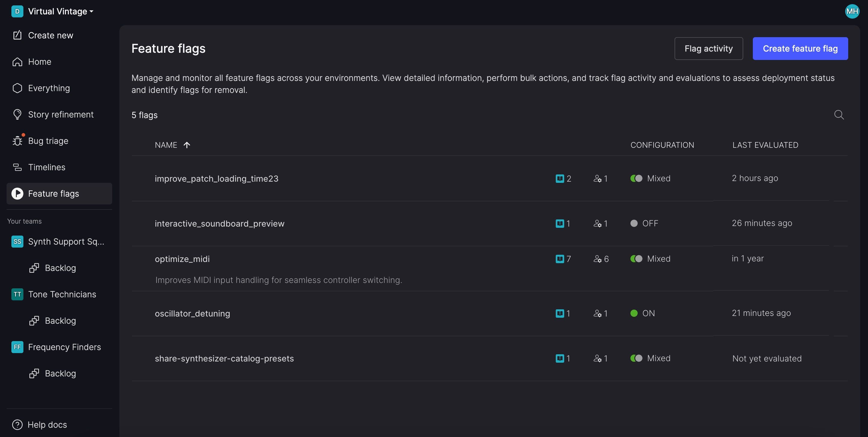Click the Flag activity button
The width and height of the screenshot is (868, 437).
pos(708,49)
